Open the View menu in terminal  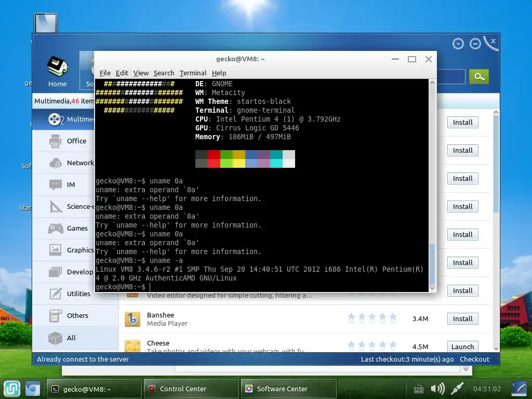[x=141, y=73]
